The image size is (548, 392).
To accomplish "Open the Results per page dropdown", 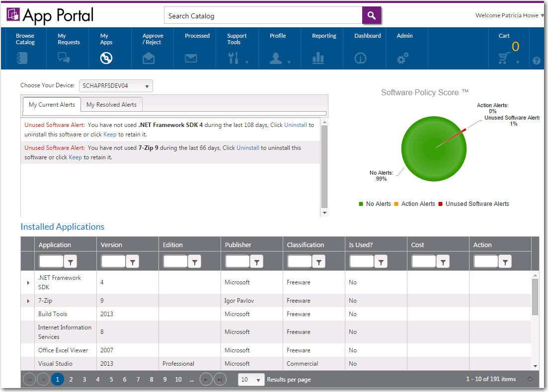I will [251, 380].
